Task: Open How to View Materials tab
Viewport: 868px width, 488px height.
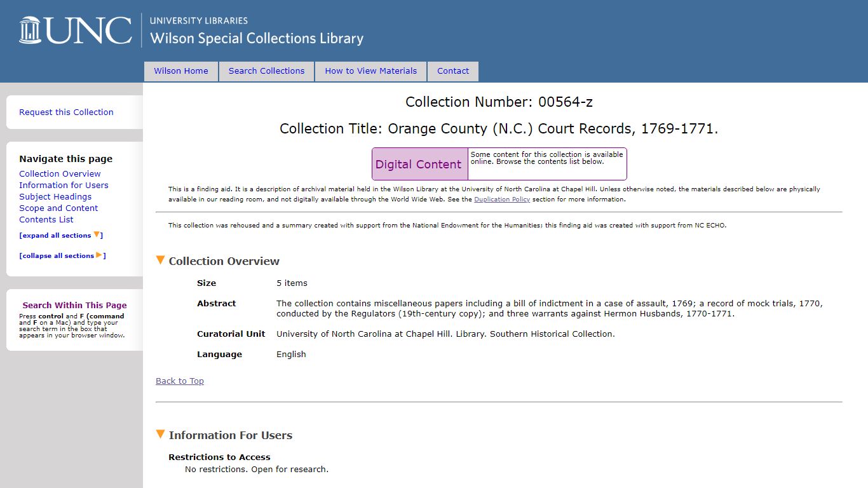Action: [371, 71]
